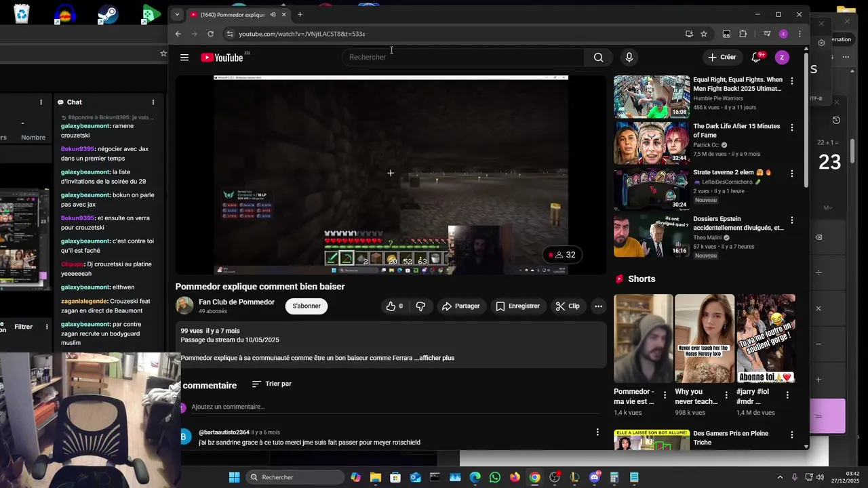Open the YouTube hamburger guide menu
The width and height of the screenshot is (868, 488).
tap(184, 58)
